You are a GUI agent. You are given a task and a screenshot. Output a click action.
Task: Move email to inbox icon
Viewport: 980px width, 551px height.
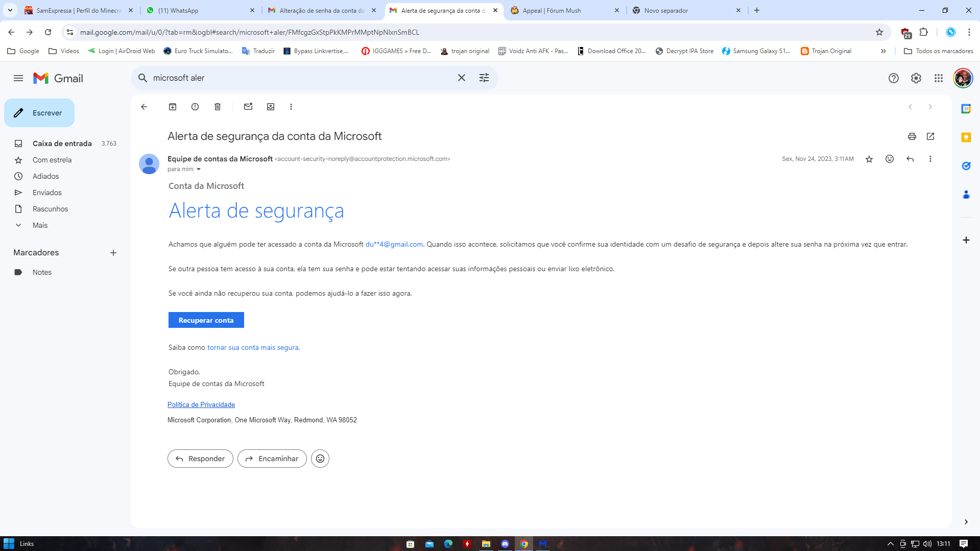[x=271, y=107]
